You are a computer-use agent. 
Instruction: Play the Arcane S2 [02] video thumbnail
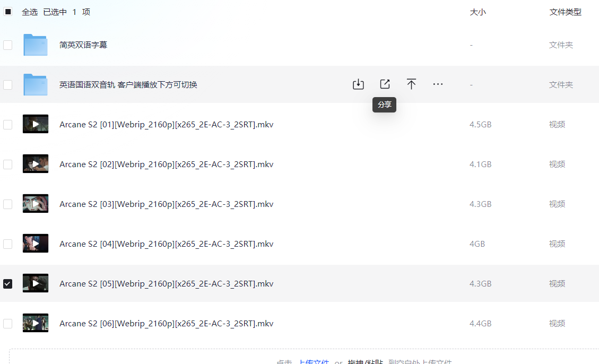coord(36,164)
